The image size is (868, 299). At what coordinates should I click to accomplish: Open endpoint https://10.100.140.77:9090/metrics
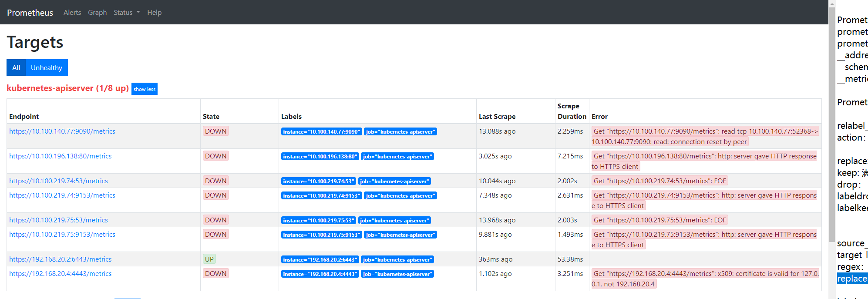click(x=62, y=131)
